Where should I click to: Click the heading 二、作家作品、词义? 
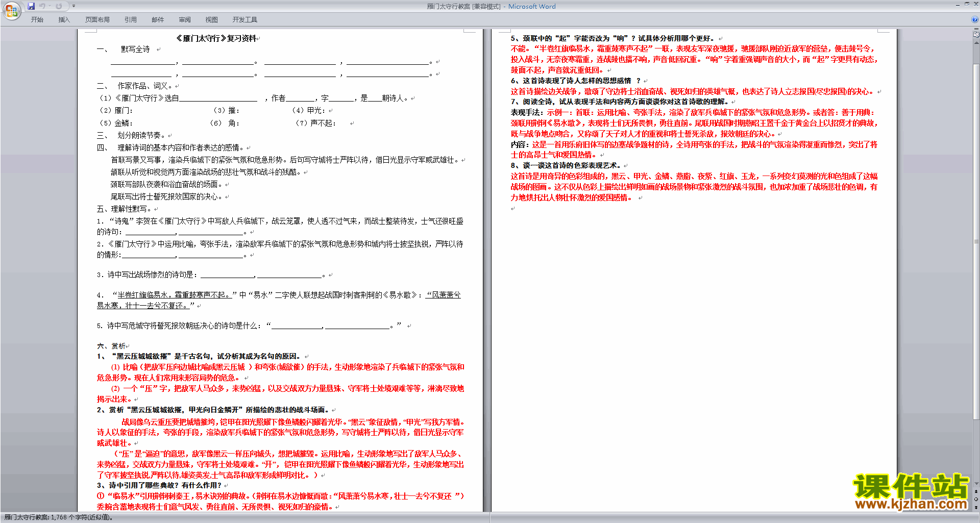point(135,86)
